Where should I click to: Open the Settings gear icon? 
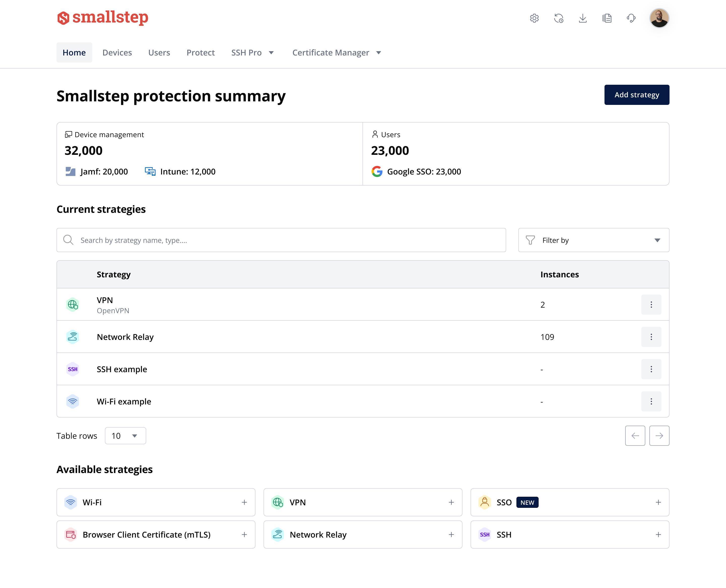pos(534,18)
